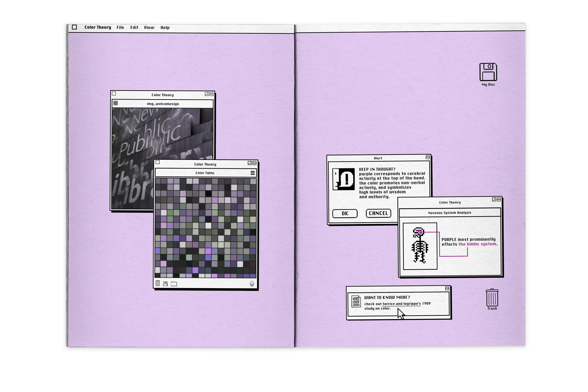The height and width of the screenshot is (392, 588).
Task: Click the save disk icon in Color Table
Action: 165,284
